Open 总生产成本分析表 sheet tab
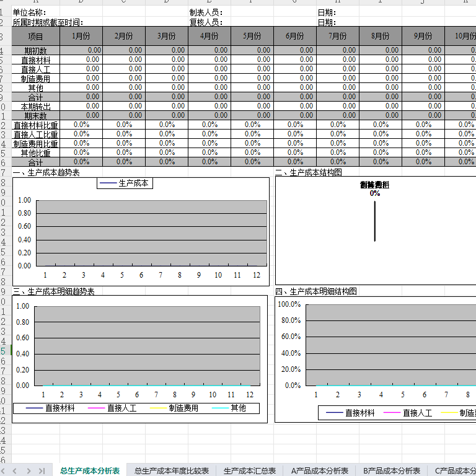The height and width of the screenshot is (476, 476). [x=90, y=470]
